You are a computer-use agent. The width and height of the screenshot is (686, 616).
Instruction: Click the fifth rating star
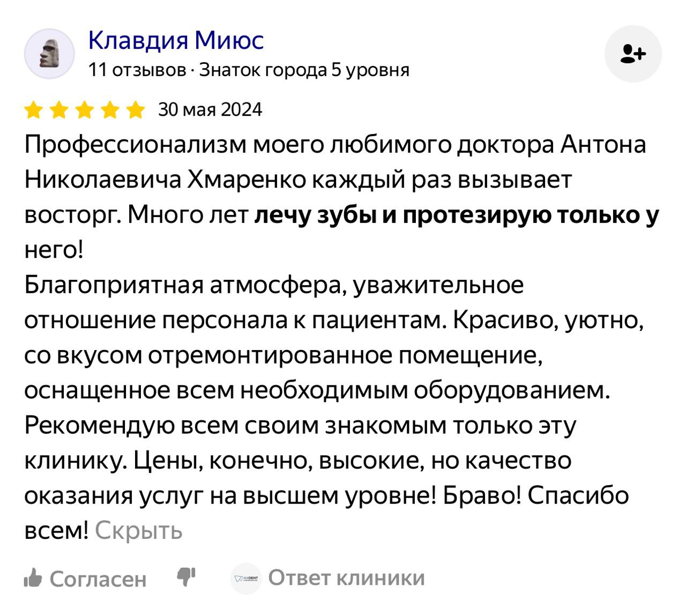point(136,110)
